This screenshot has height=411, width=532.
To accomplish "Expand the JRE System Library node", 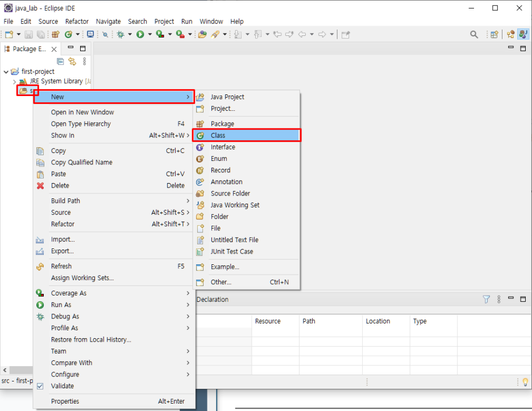I will [x=14, y=81].
